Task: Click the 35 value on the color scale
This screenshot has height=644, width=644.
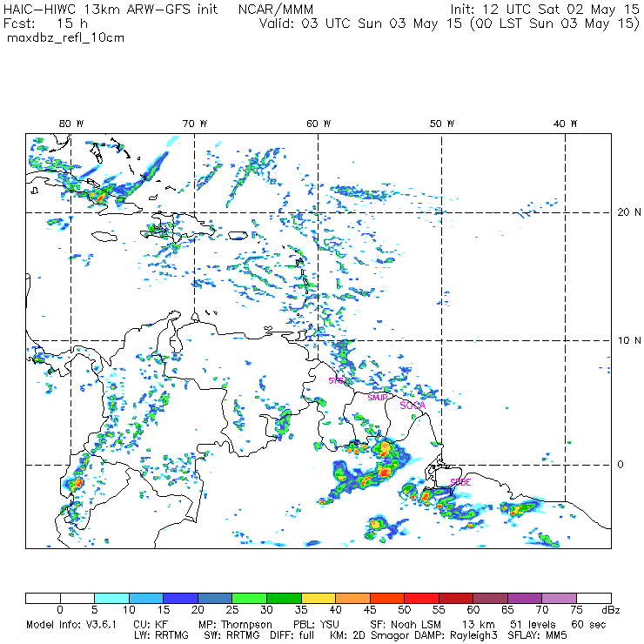Action: (301, 610)
